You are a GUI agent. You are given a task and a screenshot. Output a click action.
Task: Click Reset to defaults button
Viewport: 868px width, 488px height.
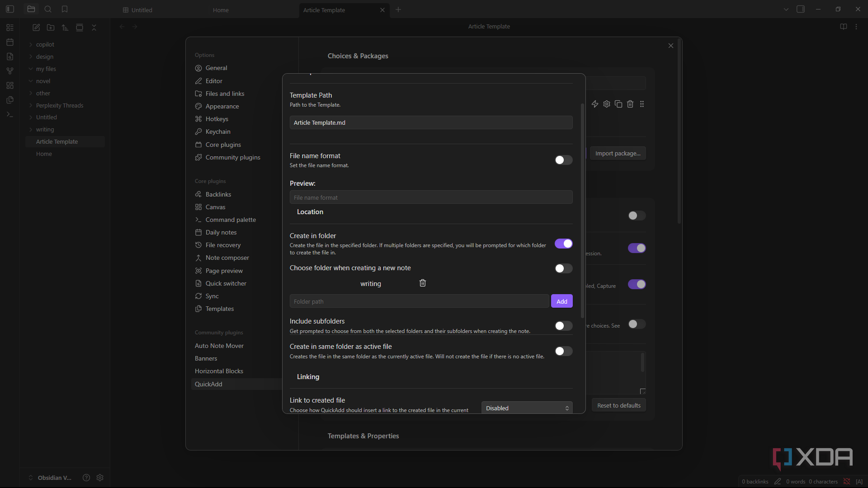click(x=619, y=405)
